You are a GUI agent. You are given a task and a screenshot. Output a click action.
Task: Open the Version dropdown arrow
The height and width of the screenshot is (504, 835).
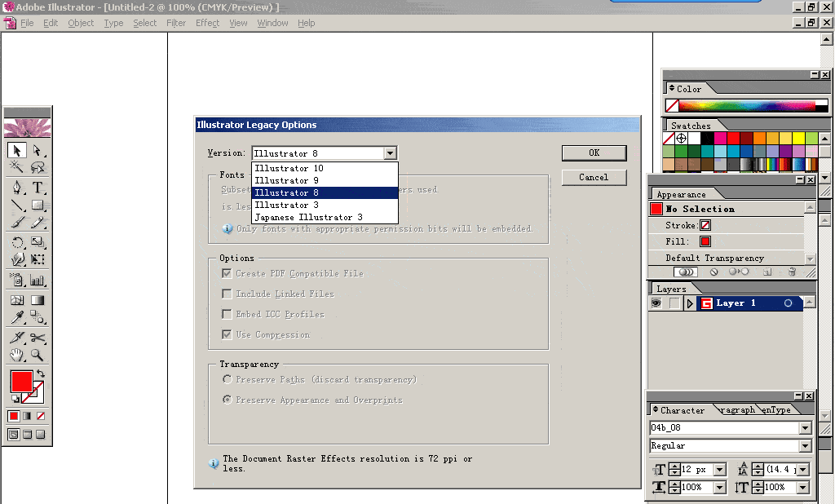[391, 153]
